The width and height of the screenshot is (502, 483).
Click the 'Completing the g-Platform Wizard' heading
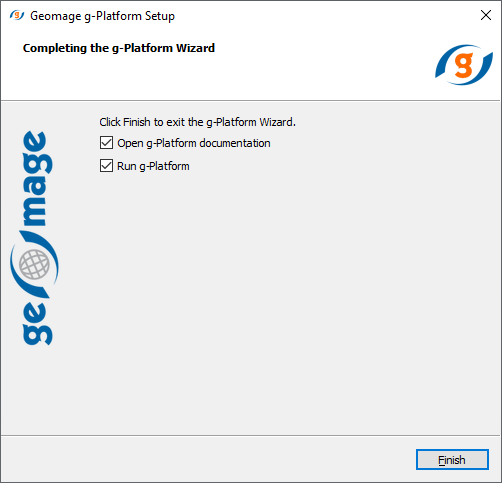[119, 48]
